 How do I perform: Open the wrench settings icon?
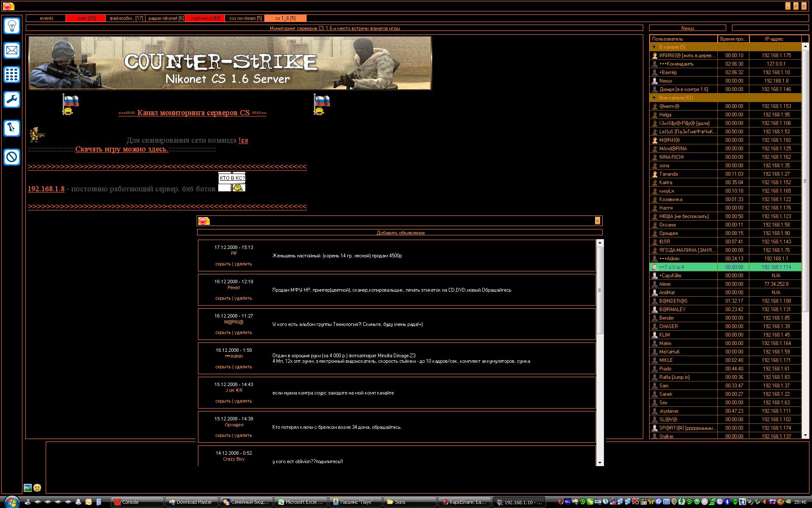click(12, 100)
